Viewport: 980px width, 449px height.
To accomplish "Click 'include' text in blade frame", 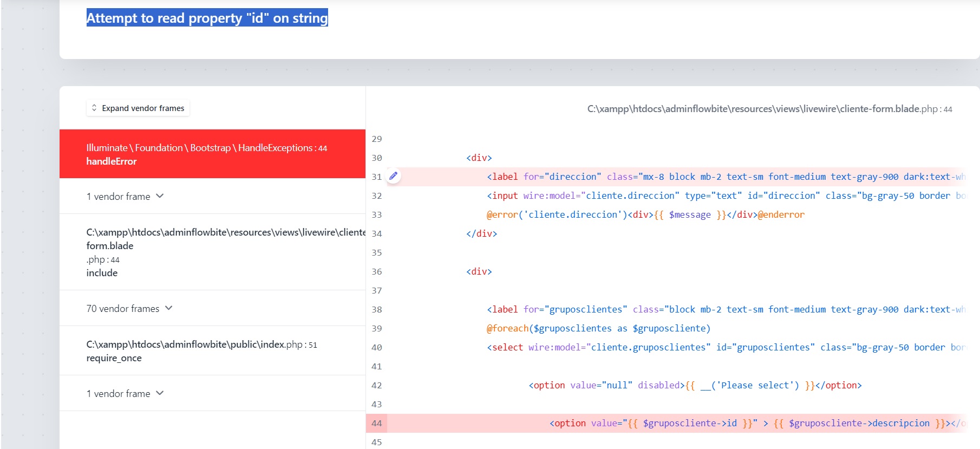I will (x=102, y=272).
